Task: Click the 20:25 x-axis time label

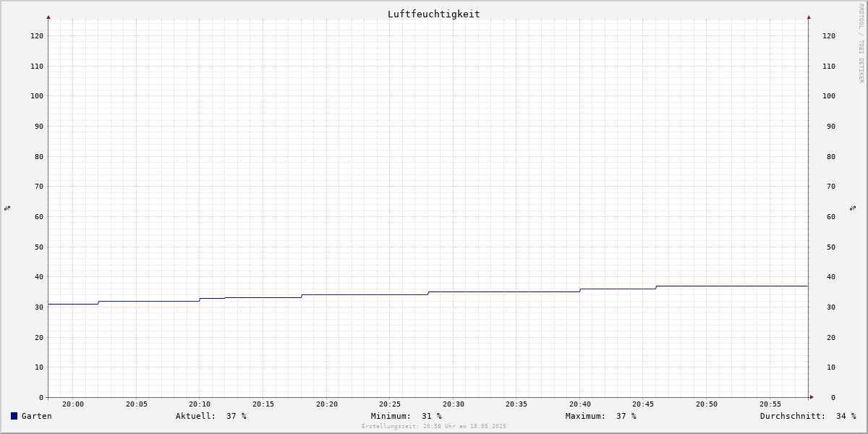Action: 390,404
